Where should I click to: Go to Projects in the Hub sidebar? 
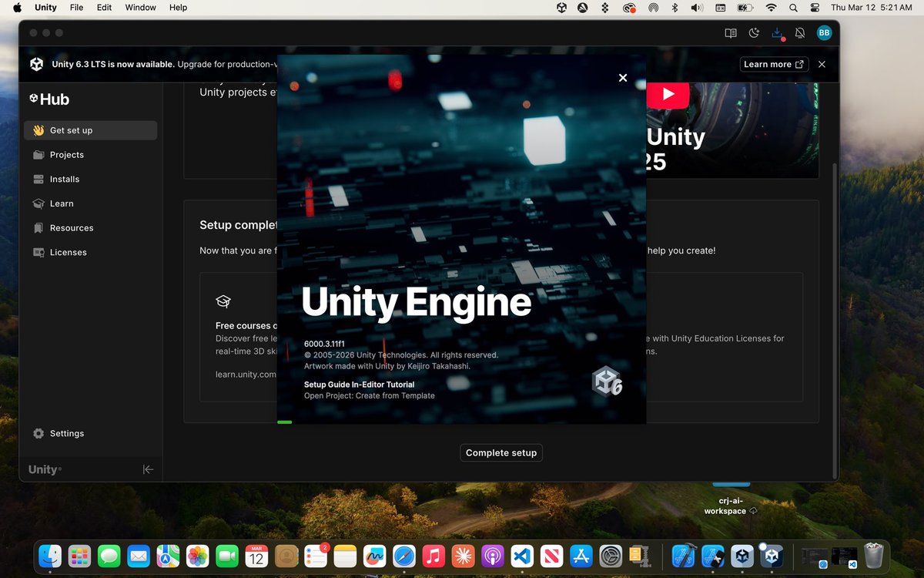pos(90,155)
